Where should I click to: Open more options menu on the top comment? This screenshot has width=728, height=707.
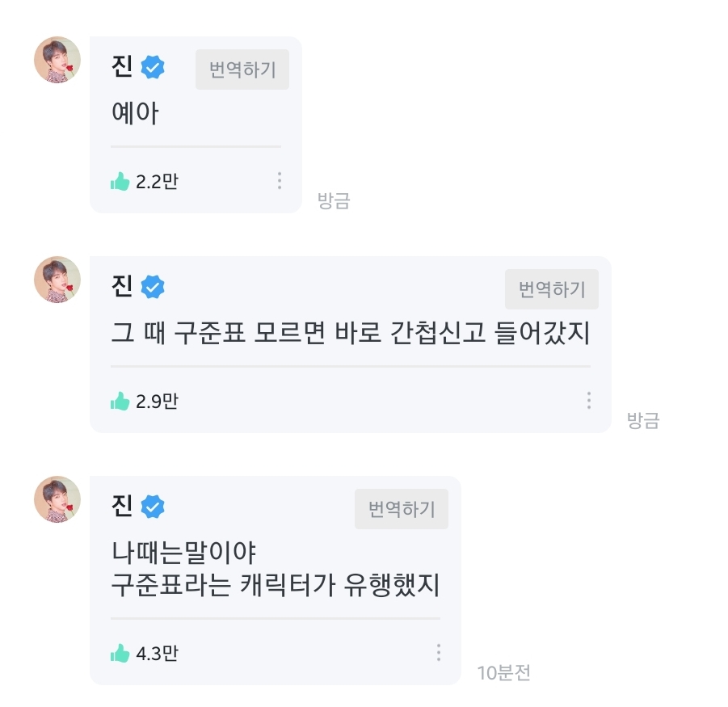pyautogui.click(x=280, y=182)
